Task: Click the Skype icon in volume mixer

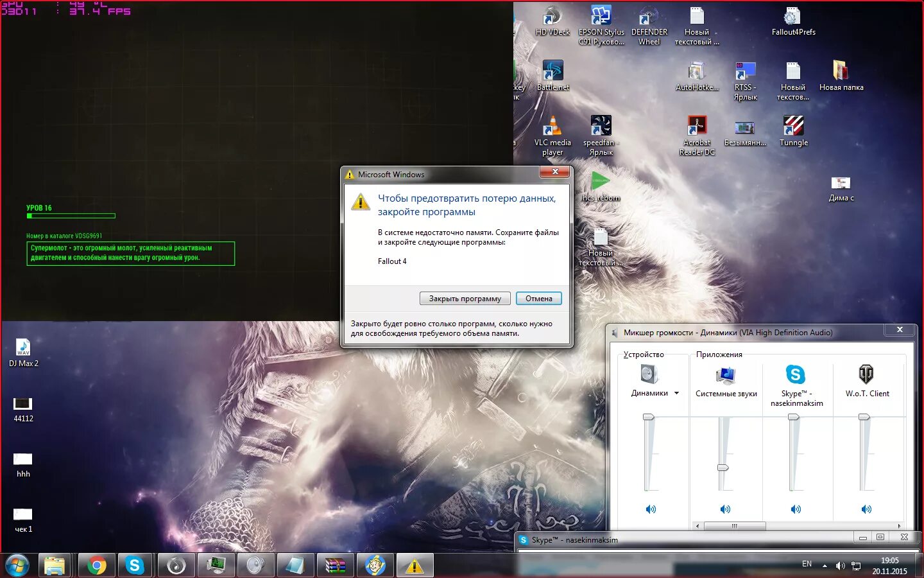Action: click(796, 374)
